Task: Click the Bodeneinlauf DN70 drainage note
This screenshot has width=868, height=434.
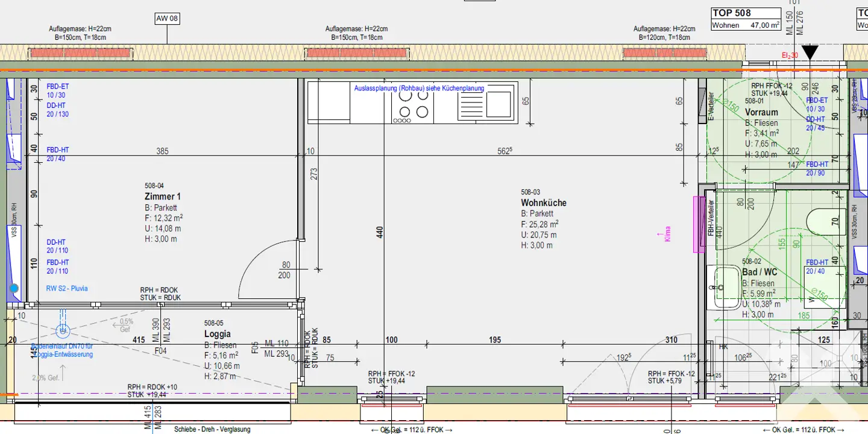Action: [62, 351]
